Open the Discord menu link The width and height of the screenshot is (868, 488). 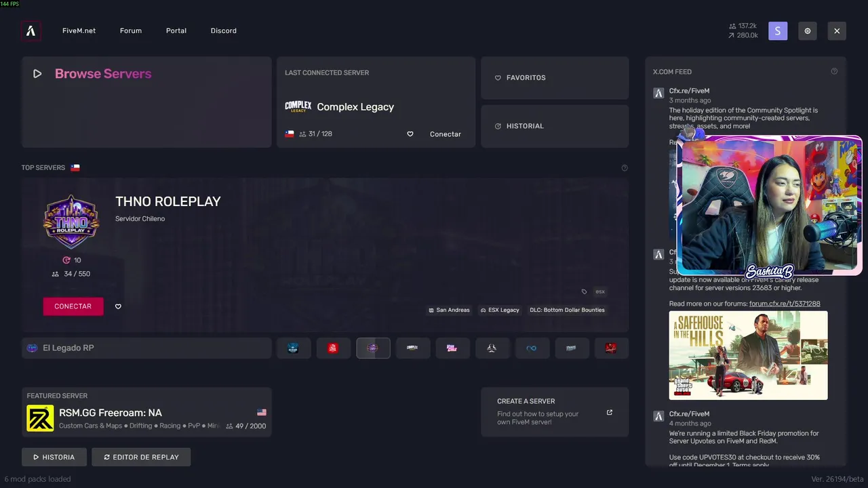[x=224, y=30]
